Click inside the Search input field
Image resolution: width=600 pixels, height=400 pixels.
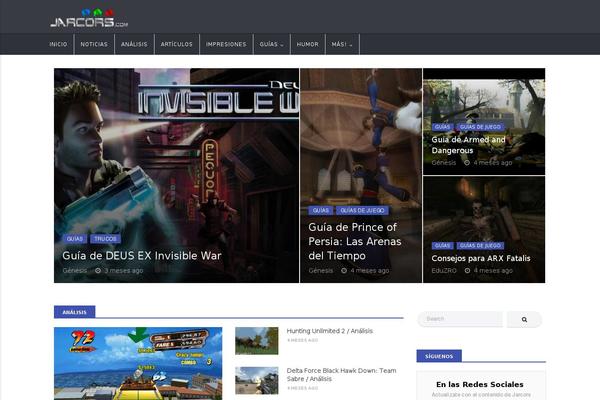tap(460, 319)
